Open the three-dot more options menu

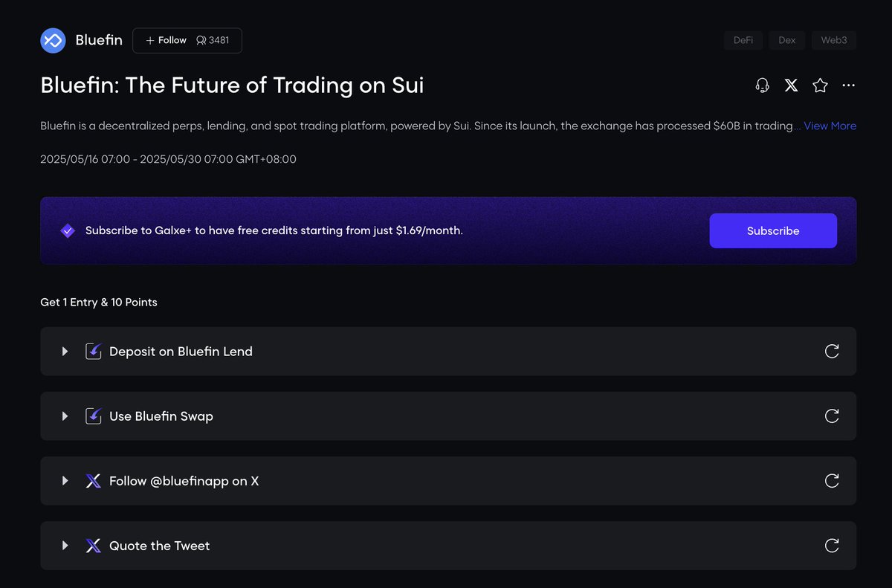point(848,85)
